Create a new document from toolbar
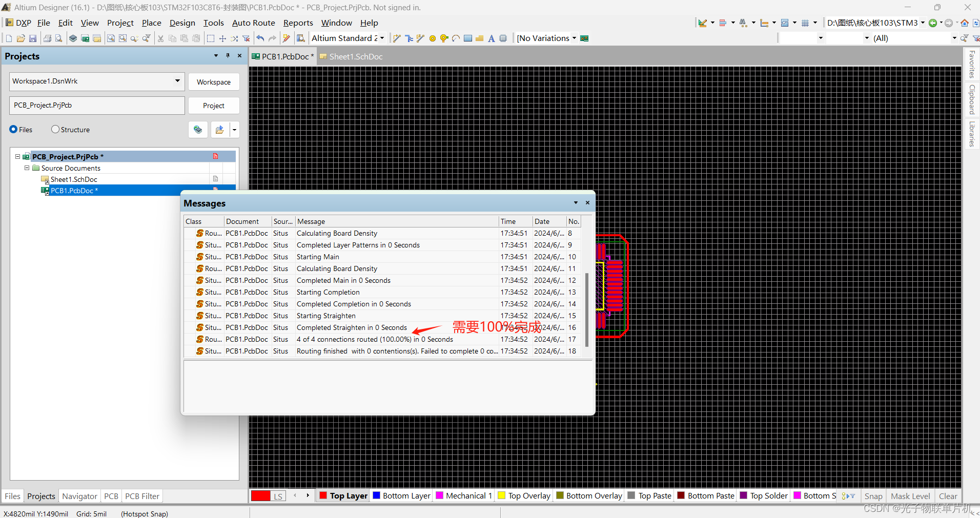This screenshot has height=518, width=980. click(x=9, y=38)
